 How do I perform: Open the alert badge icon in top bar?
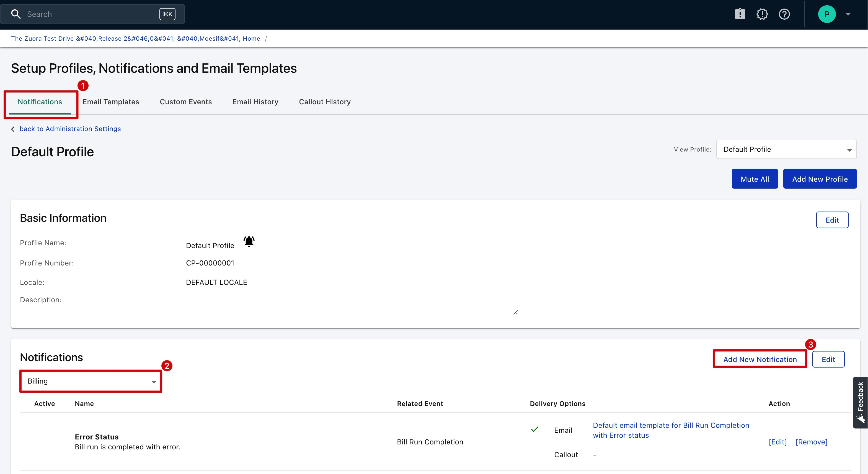click(x=762, y=14)
